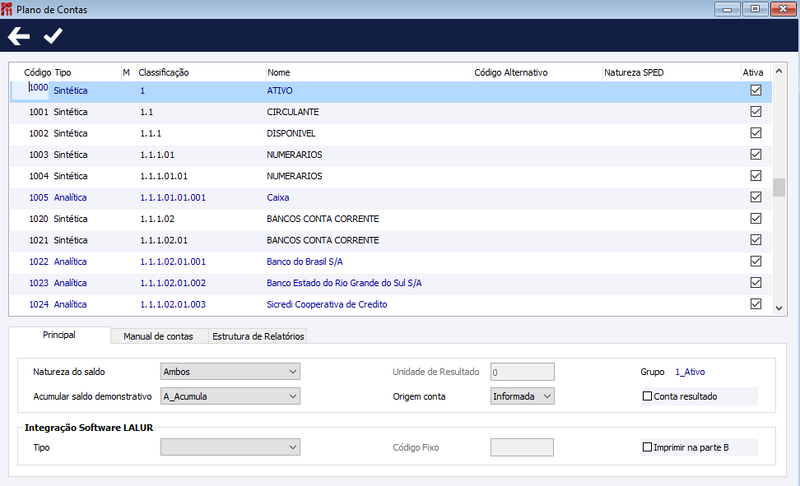
Task: Click the vertical scrollbar thumb
Action: [x=779, y=187]
